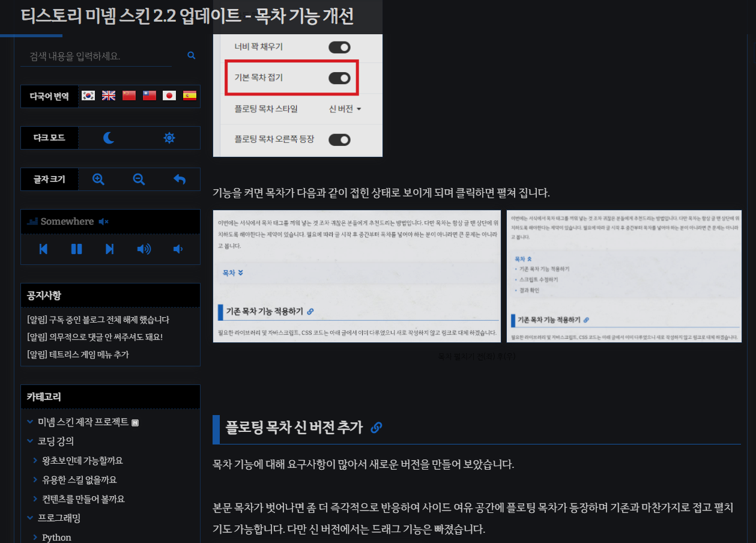Reset font size with the undo arrow
The image size is (756, 543).
(180, 179)
